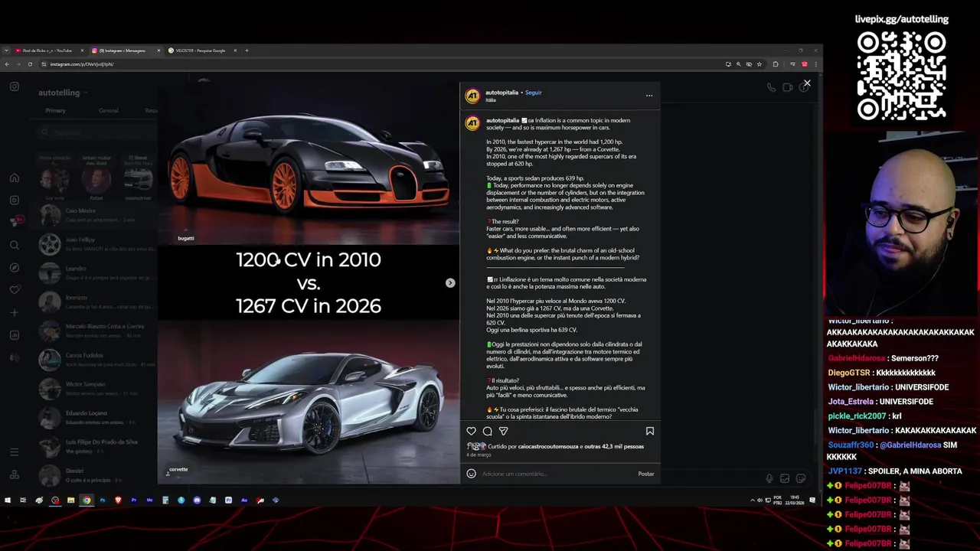Viewport: 980px width, 551px height.
Task: Expand the autotelling account switcher
Action: (x=63, y=93)
